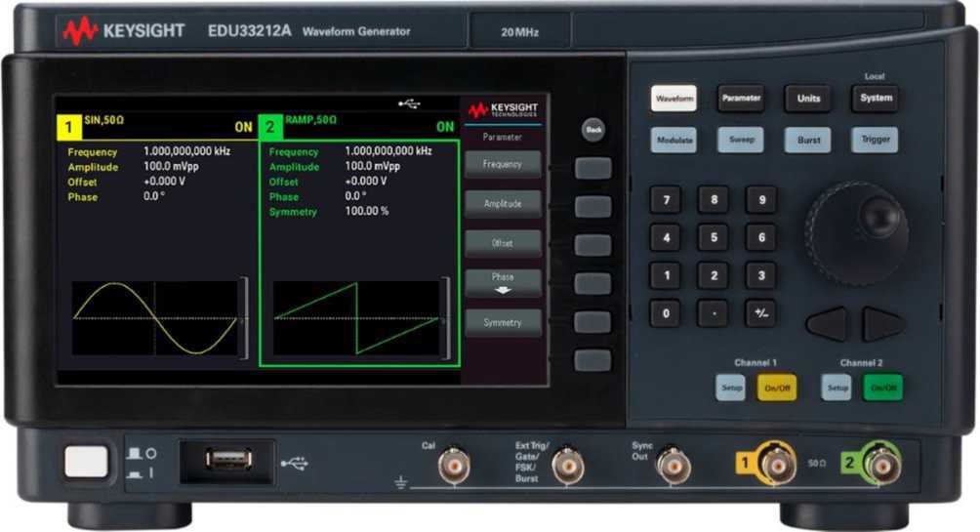Click the front USB port
Screen dimensions: 980x532
click(x=229, y=460)
